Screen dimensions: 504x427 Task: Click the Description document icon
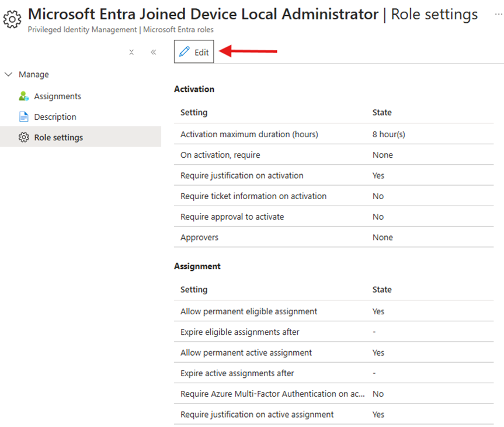(x=24, y=117)
